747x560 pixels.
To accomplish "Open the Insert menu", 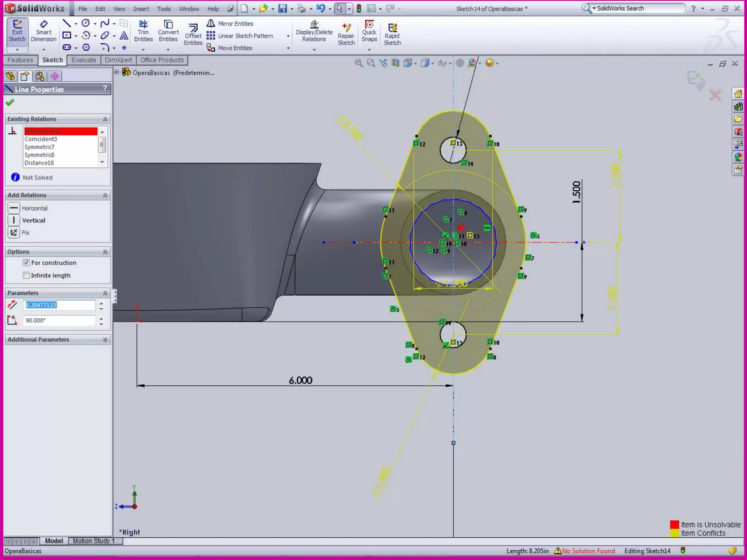I will coord(141,9).
